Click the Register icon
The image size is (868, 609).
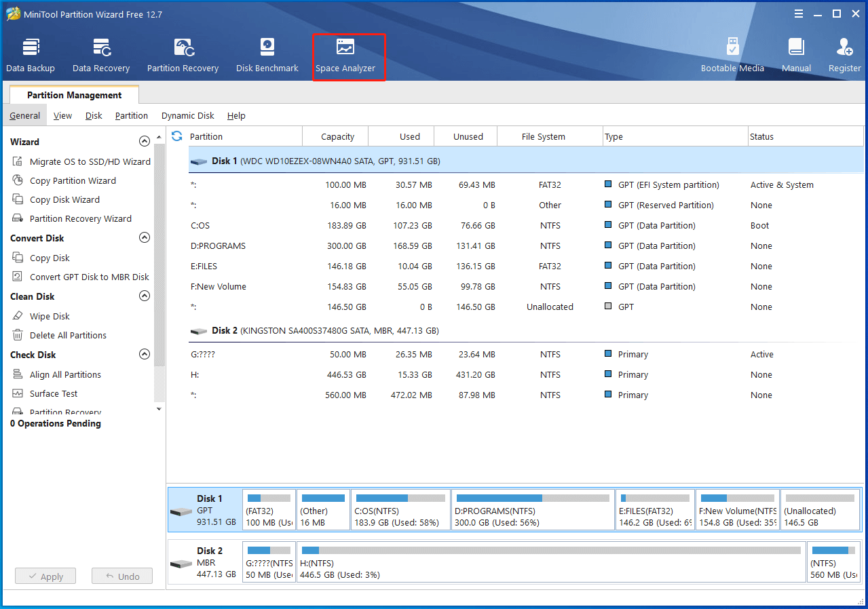coord(845,47)
